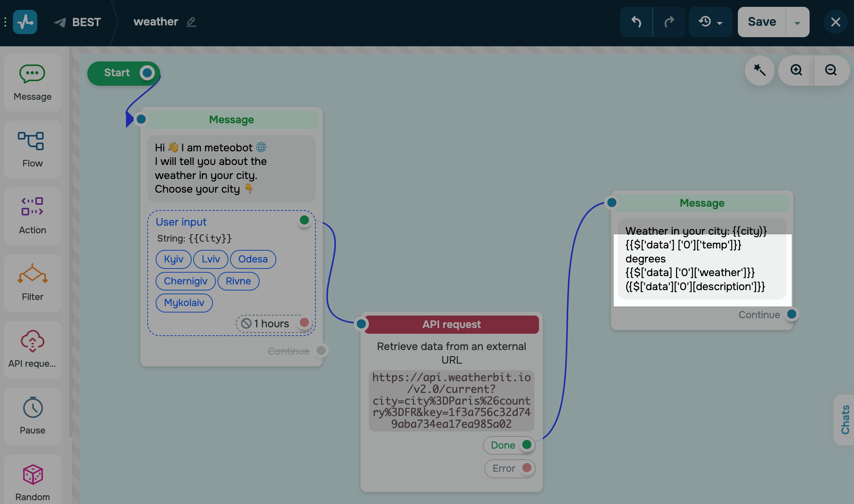Viewport: 854px width, 504px height.
Task: Zoom out on the canvas
Action: (x=831, y=70)
